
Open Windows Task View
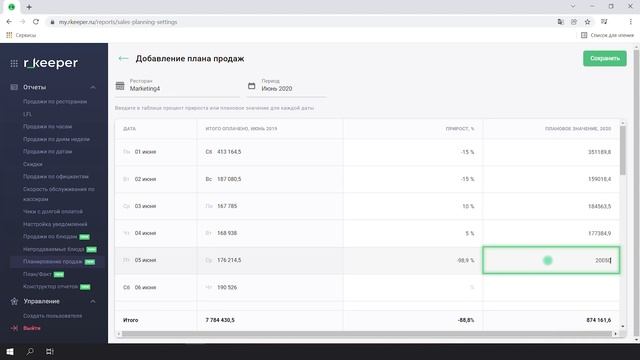(49, 351)
